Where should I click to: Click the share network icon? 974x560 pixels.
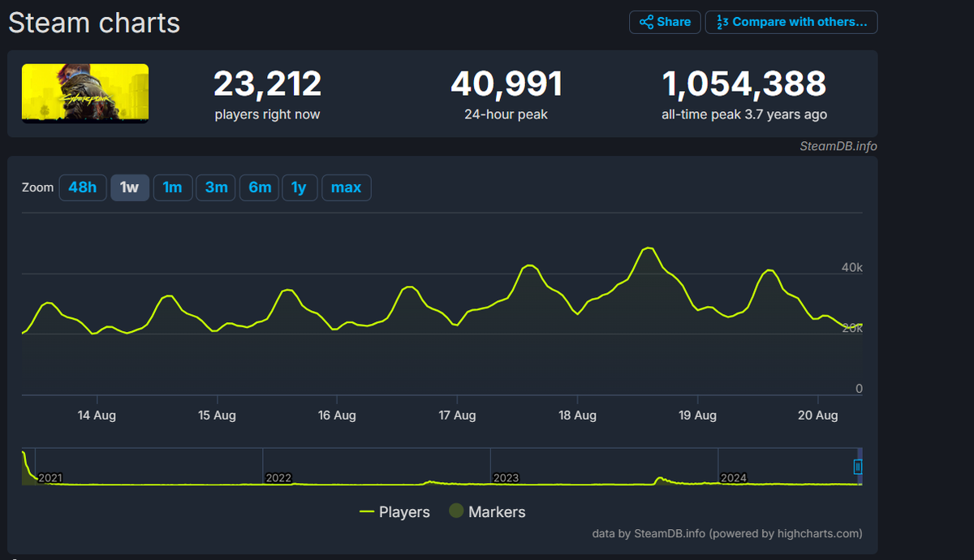point(646,22)
